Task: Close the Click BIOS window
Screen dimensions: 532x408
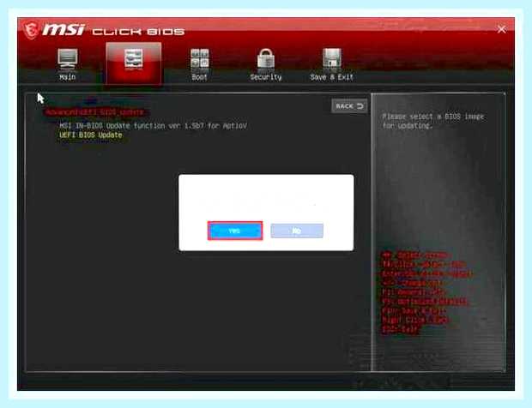Action: point(501,29)
